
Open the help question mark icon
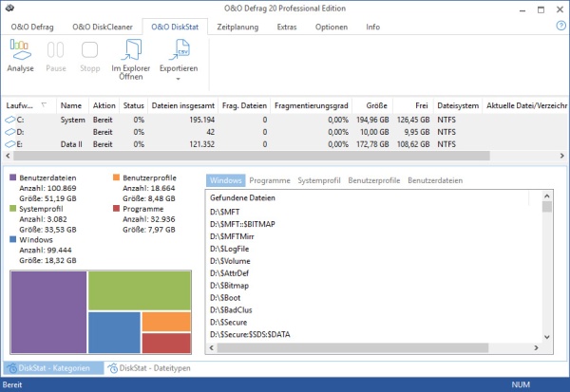click(x=560, y=26)
